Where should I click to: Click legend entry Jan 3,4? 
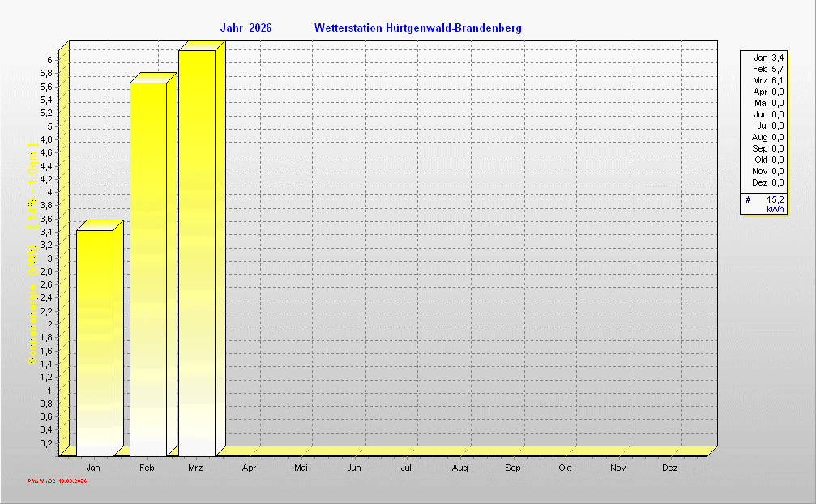768,58
